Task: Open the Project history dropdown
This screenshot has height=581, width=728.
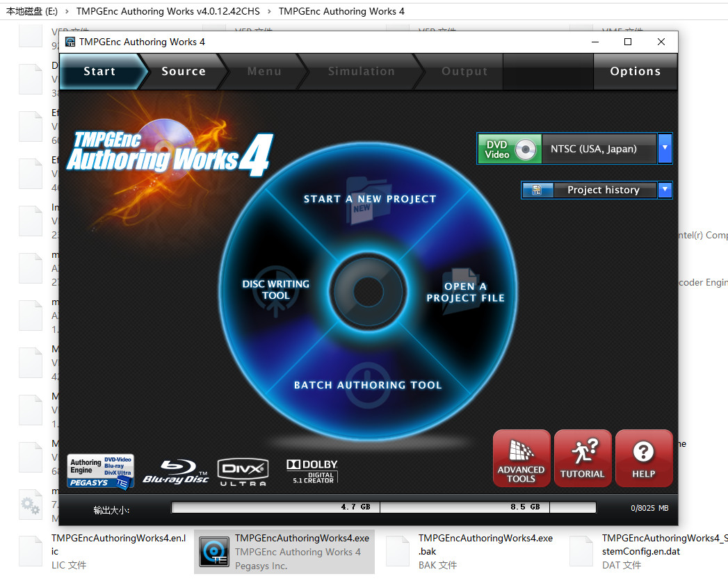Action: click(604, 190)
